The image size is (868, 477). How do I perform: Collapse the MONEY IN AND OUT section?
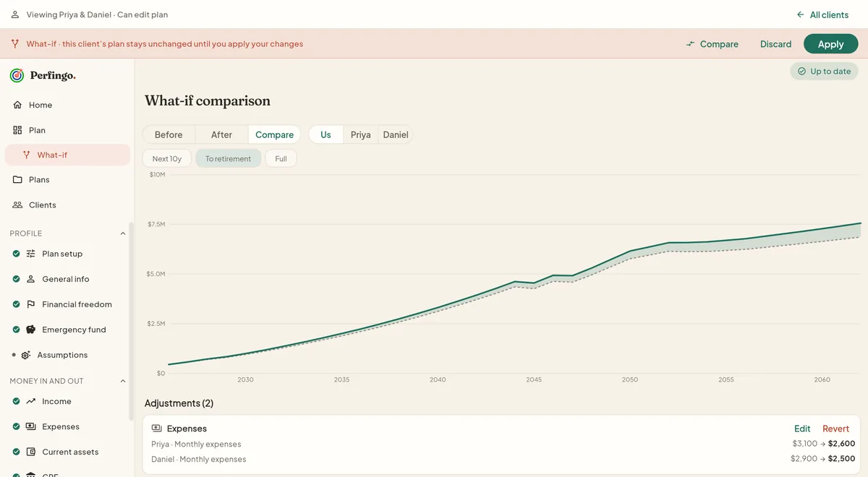point(122,381)
